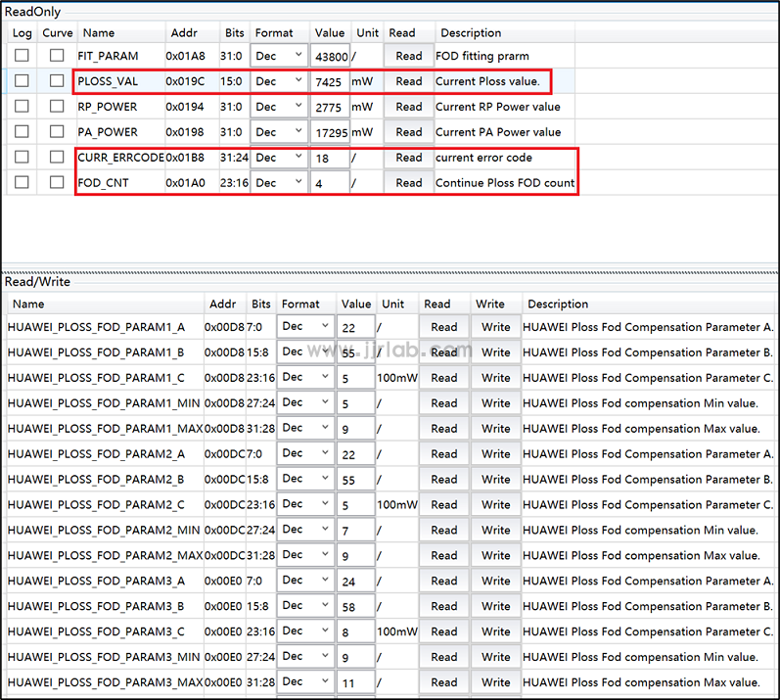This screenshot has width=780, height=700.
Task: Edit value field of HUAWEI_PLOSS_FOD_PARAM1_A
Action: (x=355, y=327)
